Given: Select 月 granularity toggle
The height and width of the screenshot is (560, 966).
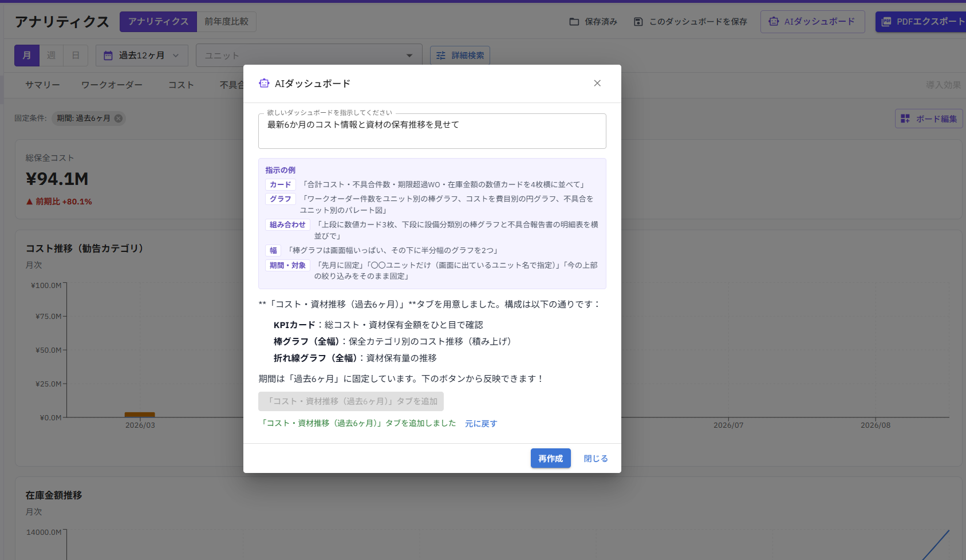Looking at the screenshot, I should coord(27,56).
